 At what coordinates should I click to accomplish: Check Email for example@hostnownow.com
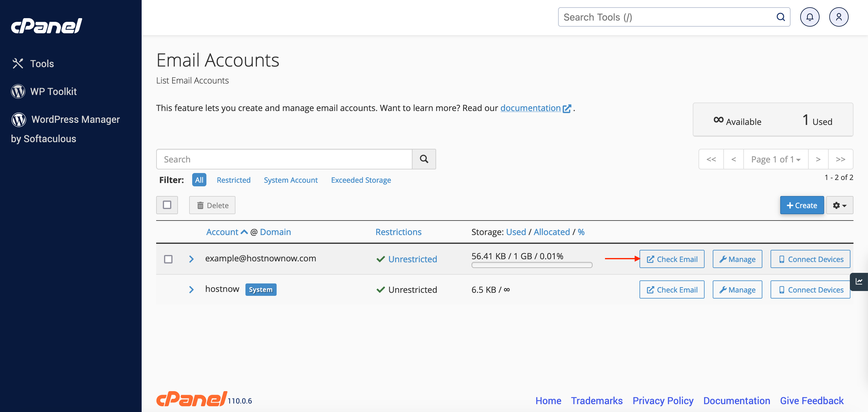[672, 259]
